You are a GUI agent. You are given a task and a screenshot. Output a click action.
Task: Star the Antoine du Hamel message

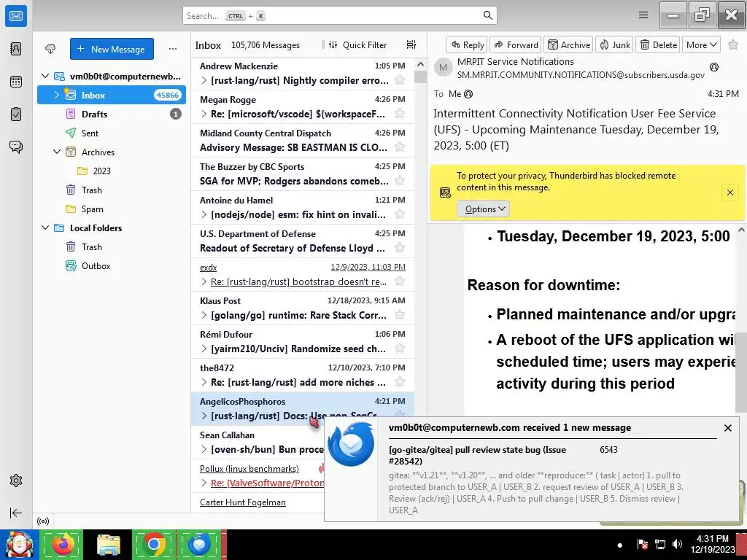pyautogui.click(x=400, y=214)
